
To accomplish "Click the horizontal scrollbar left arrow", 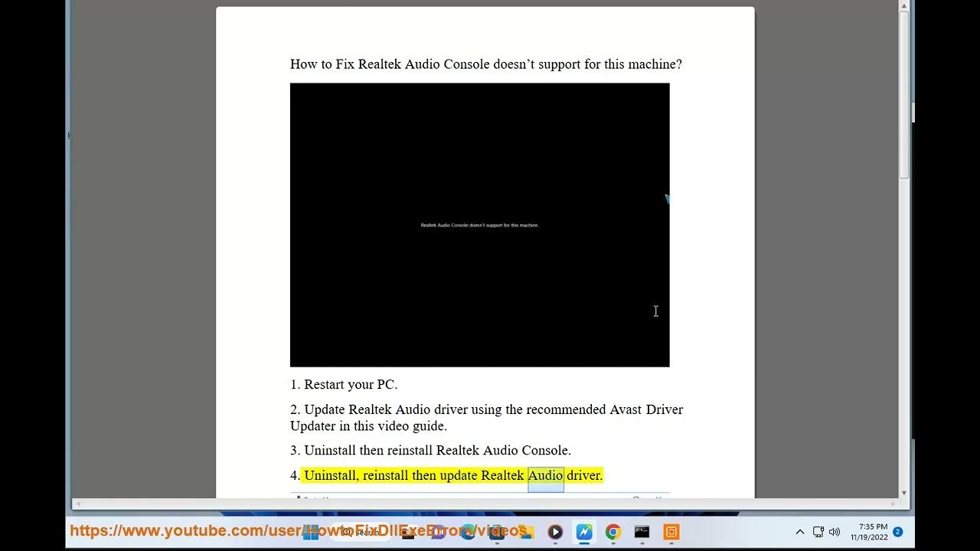I will tap(77, 504).
